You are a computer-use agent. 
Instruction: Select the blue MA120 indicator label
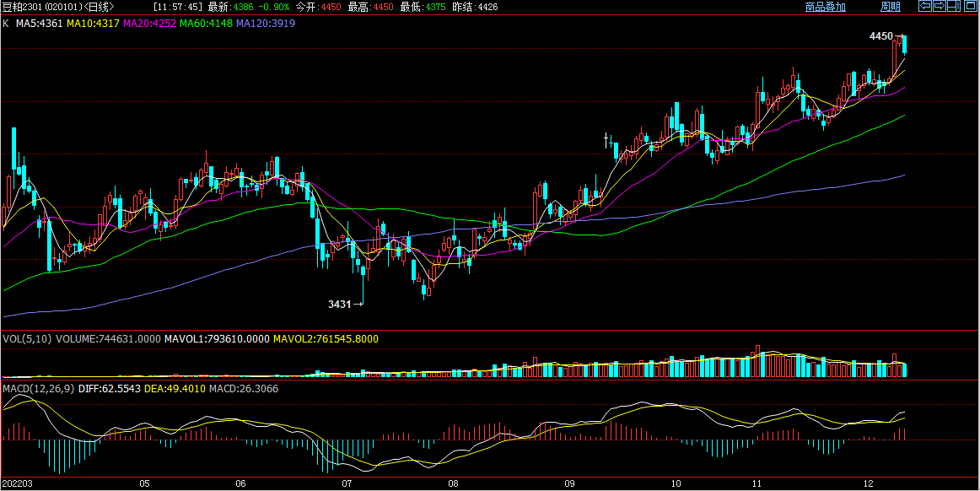point(265,23)
